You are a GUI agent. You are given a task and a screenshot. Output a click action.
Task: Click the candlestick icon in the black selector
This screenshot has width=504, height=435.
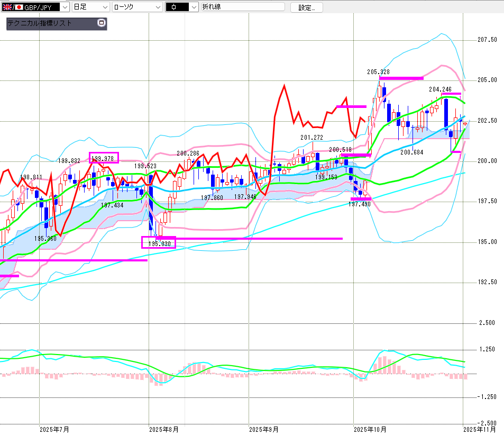pyautogui.click(x=176, y=7)
